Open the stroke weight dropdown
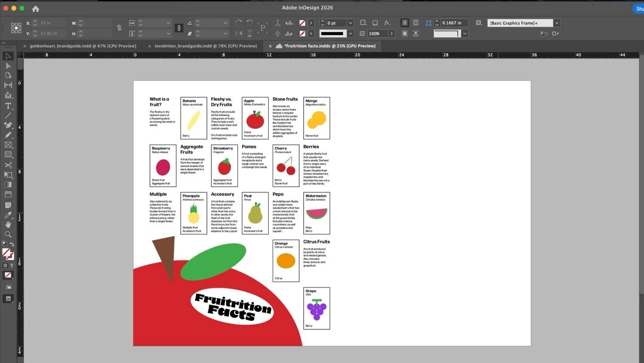644x363 pixels. [350, 23]
